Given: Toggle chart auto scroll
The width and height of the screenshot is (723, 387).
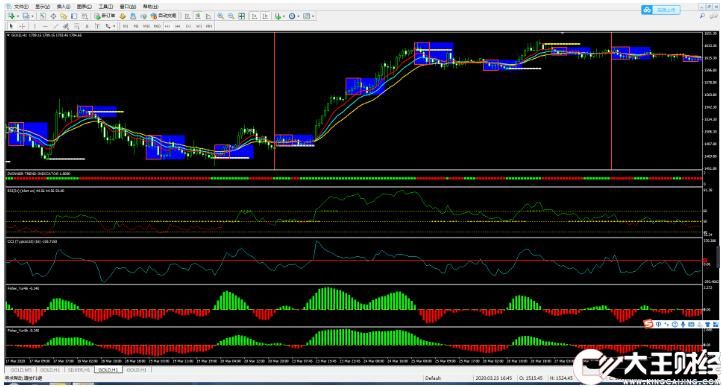Looking at the screenshot, I should click(x=254, y=16).
